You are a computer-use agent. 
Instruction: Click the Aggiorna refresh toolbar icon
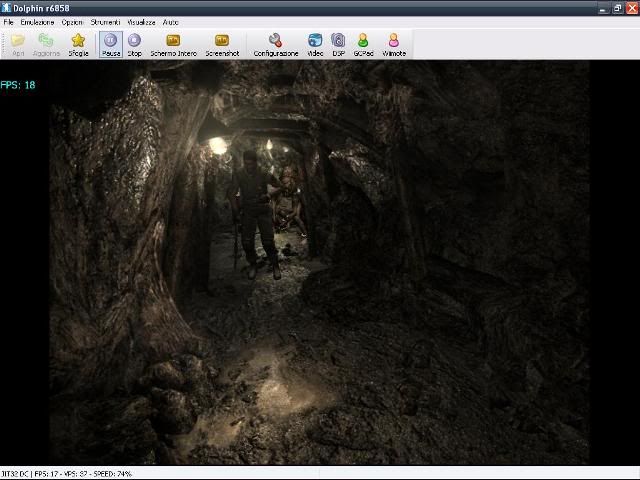pyautogui.click(x=46, y=44)
